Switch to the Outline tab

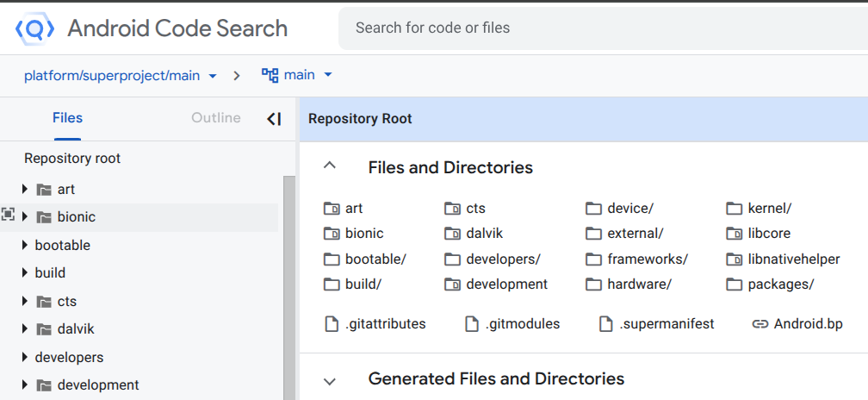pos(216,118)
